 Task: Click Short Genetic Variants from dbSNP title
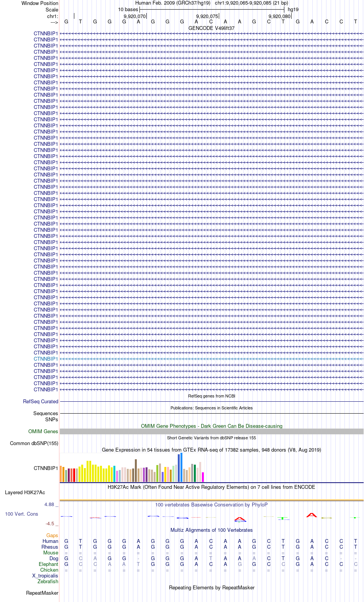coord(212,438)
